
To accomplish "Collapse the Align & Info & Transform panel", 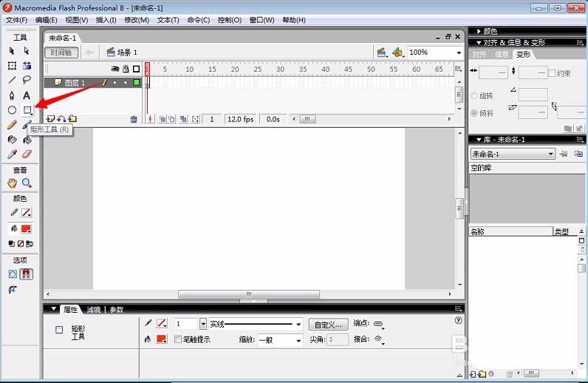I will tap(479, 43).
